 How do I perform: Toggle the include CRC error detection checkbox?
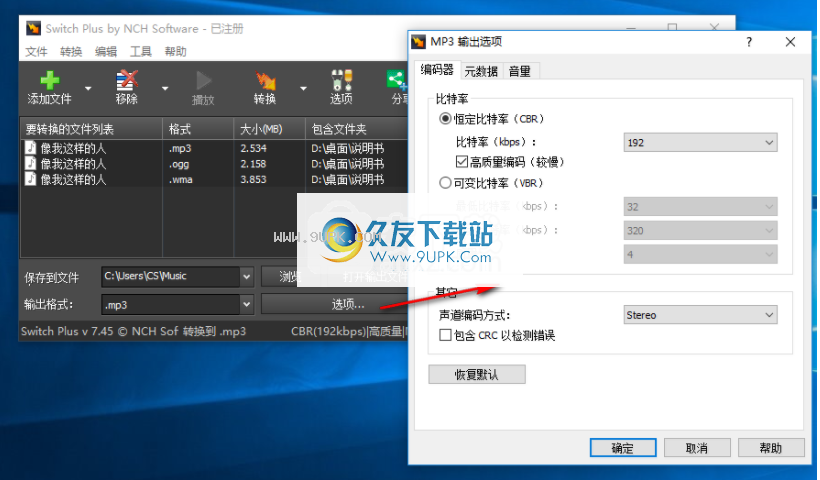pyautogui.click(x=445, y=335)
